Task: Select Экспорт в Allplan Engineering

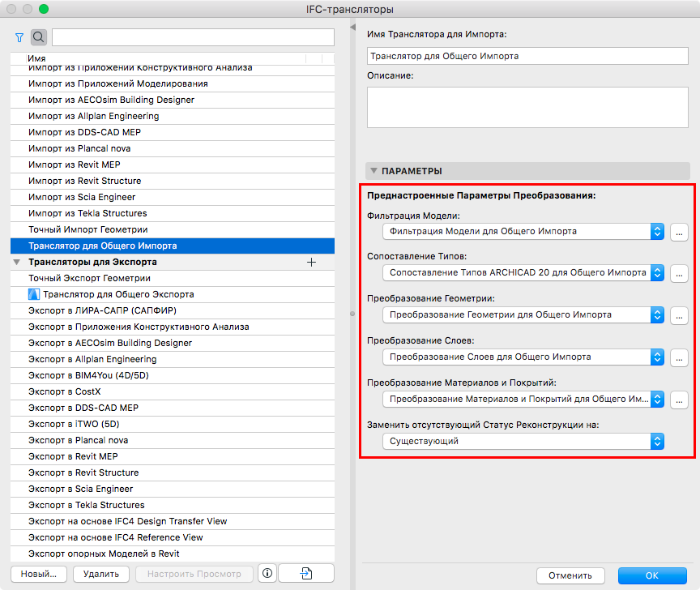Action: [173, 360]
